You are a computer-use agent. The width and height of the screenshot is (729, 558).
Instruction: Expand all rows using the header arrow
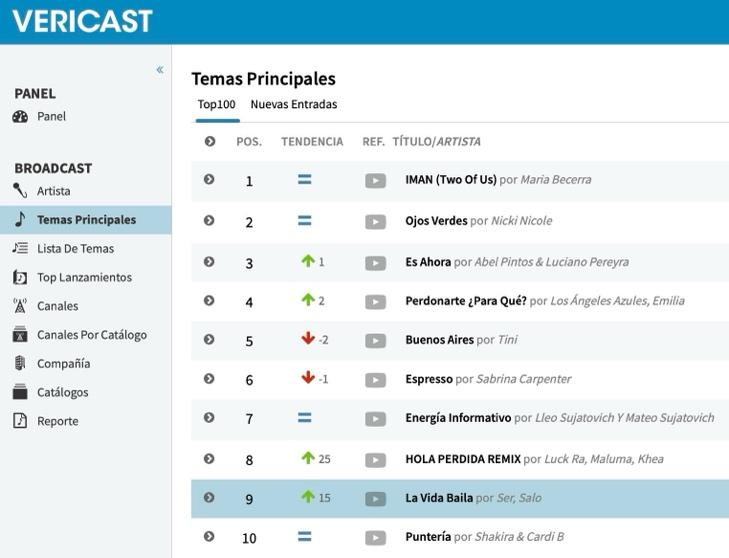click(210, 141)
